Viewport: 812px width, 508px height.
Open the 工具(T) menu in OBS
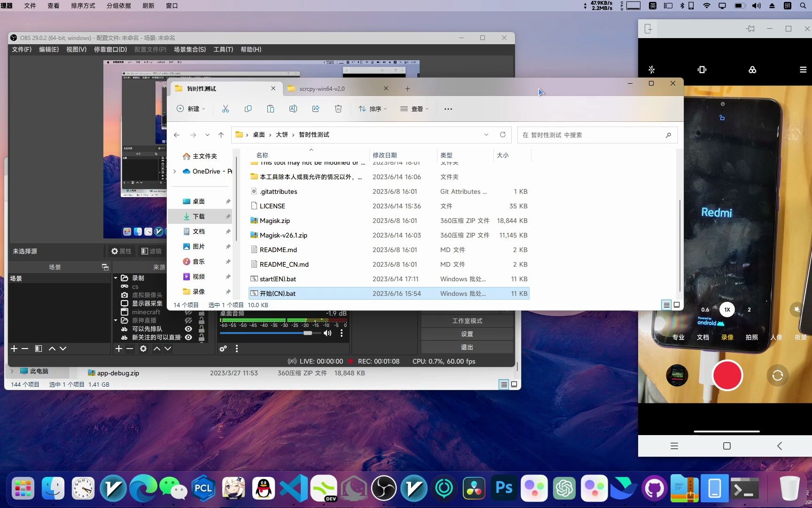point(224,49)
